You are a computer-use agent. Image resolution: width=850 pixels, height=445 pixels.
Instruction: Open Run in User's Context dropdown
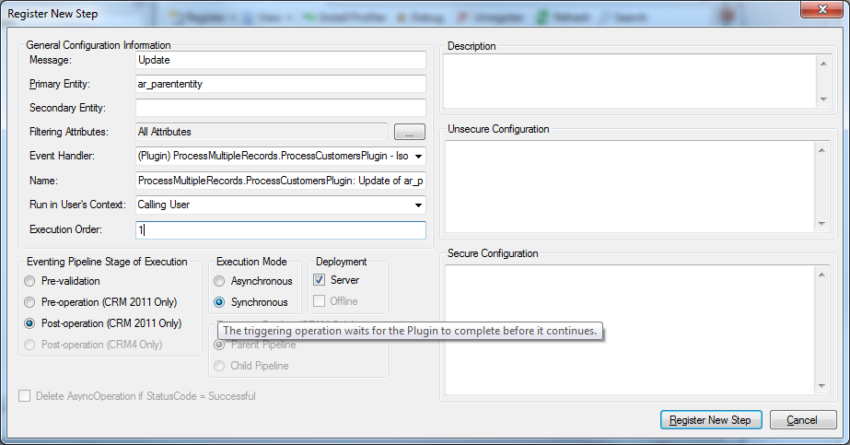click(x=418, y=205)
